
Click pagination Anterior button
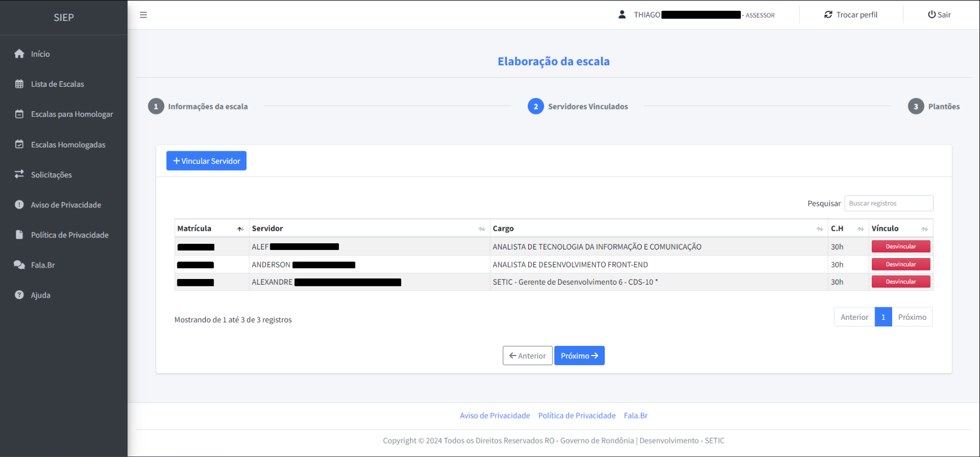(x=854, y=317)
